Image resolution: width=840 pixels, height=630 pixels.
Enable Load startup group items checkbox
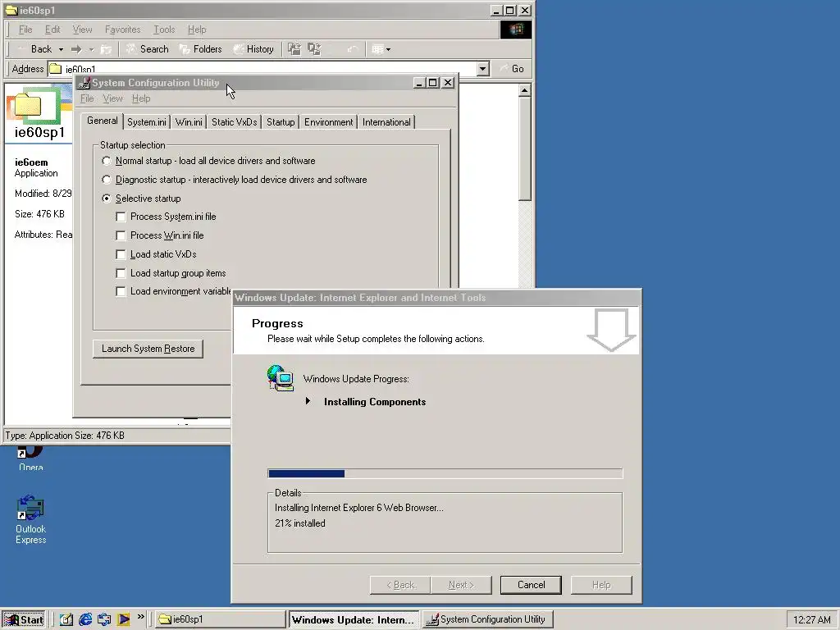coord(121,273)
